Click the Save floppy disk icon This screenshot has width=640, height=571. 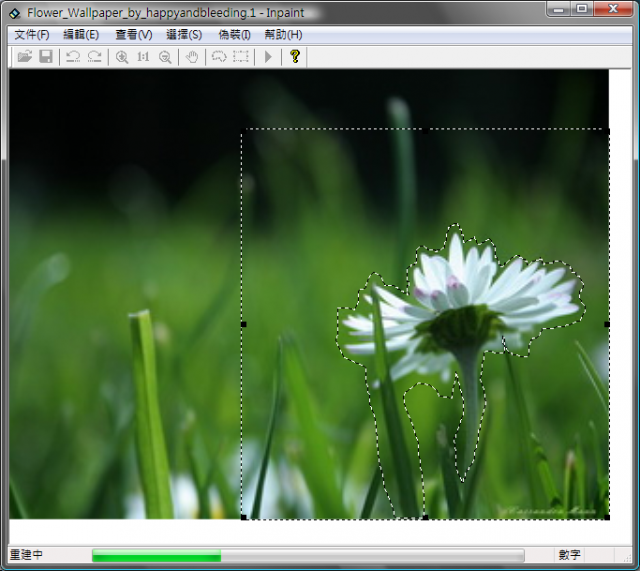coord(46,57)
